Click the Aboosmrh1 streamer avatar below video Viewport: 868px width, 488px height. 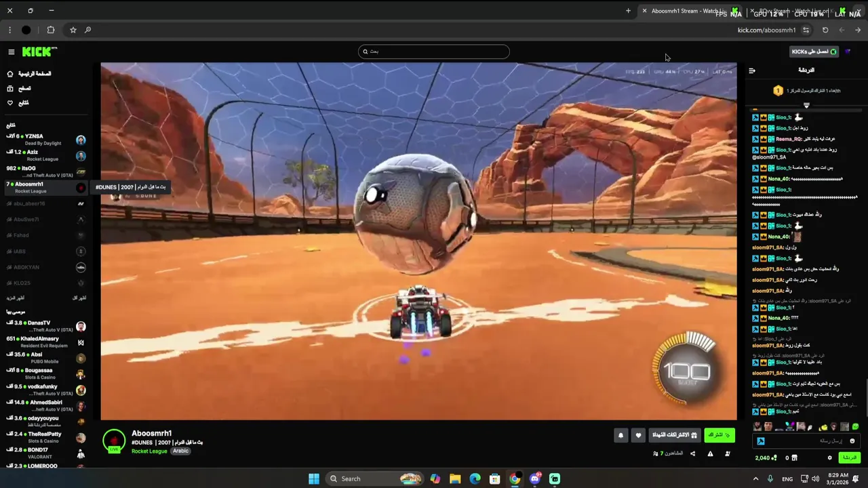[x=114, y=441]
